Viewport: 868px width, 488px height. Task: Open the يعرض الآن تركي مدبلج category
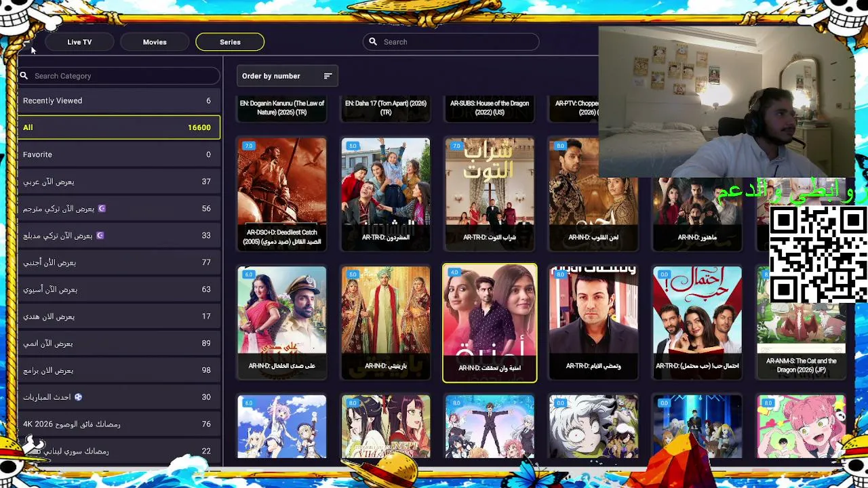119,235
